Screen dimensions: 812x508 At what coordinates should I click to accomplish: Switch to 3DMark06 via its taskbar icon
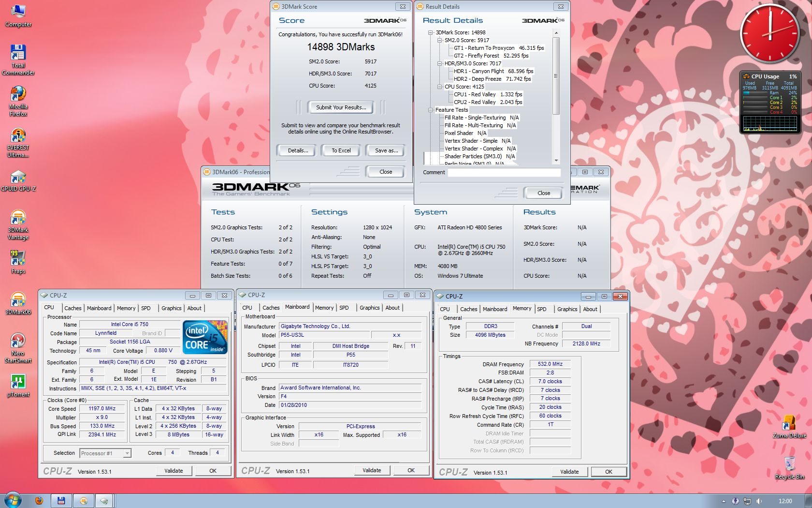click(84, 501)
